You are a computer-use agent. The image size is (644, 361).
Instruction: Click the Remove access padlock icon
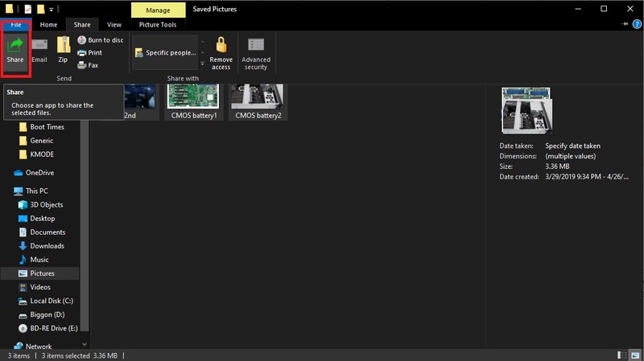(221, 51)
